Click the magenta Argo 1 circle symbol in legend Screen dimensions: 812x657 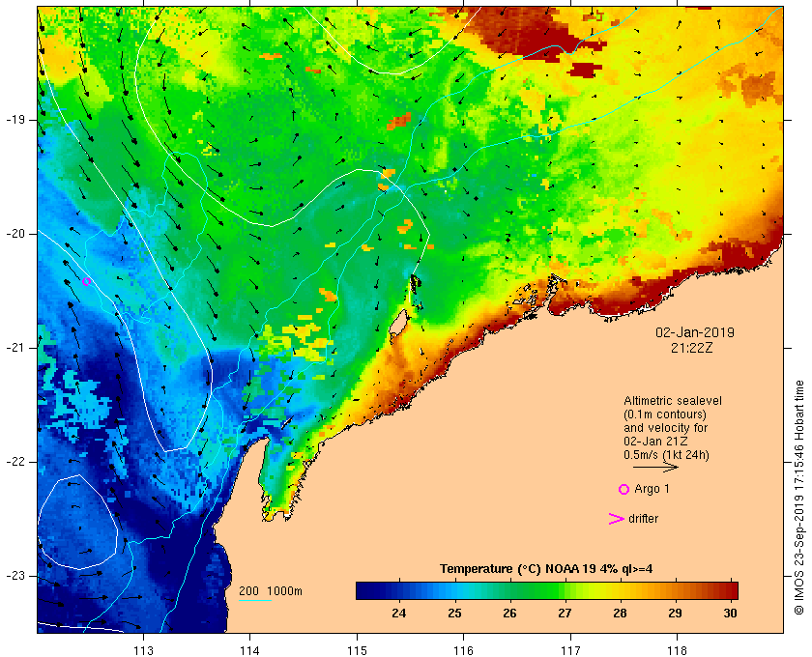(623, 489)
